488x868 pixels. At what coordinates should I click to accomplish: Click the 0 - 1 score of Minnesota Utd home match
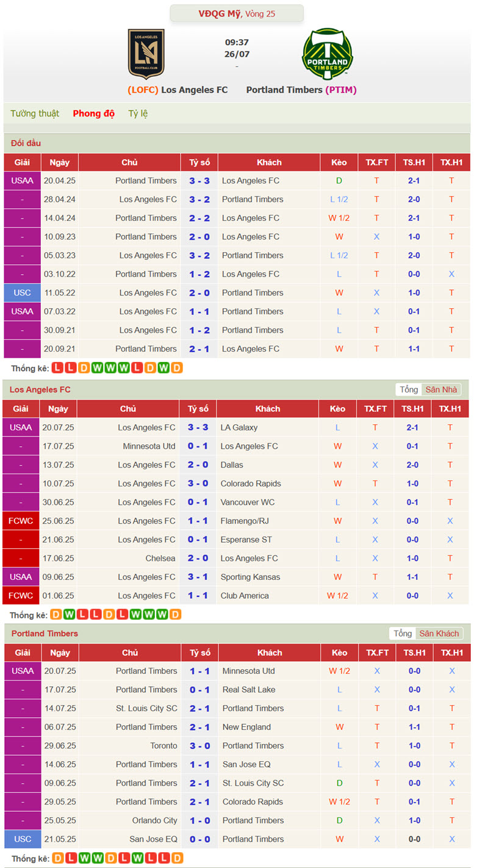tap(198, 446)
